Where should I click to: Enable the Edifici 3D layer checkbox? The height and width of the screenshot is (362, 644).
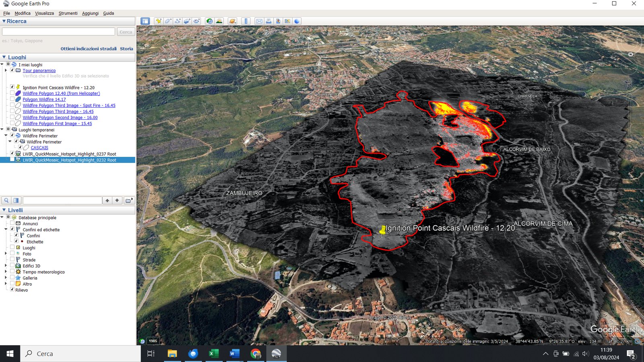coord(12,265)
